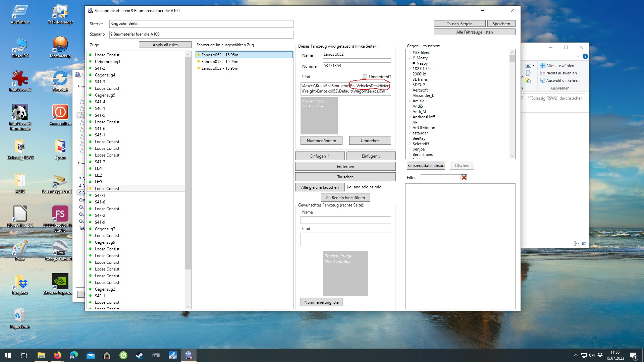Select second Eanos x052 vehicle entry
This screenshot has height=362, width=644.
pos(220,62)
